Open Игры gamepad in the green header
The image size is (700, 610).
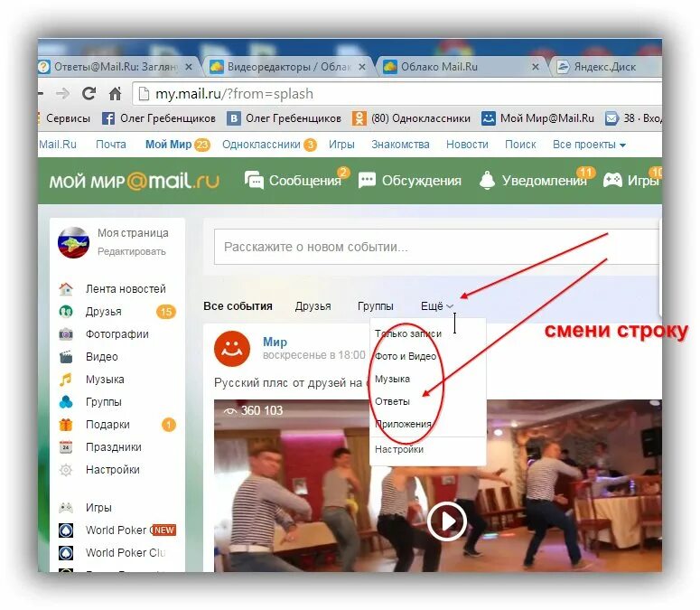click(x=630, y=181)
